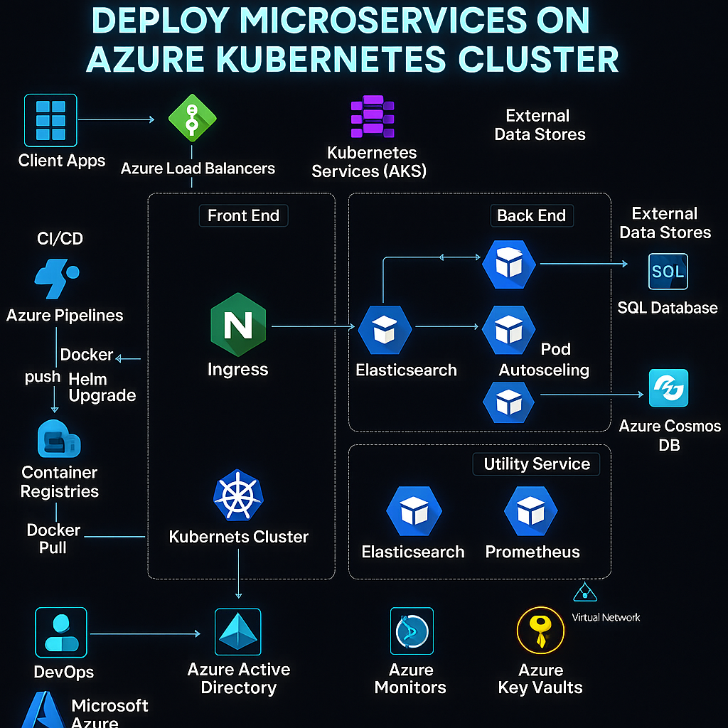Click the Virtual Network label
The height and width of the screenshot is (728, 728).
(x=606, y=617)
